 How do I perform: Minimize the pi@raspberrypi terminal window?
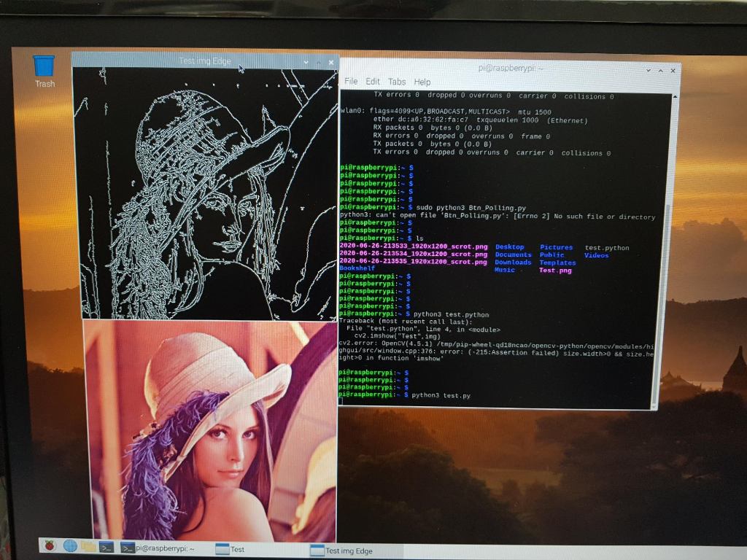(649, 70)
